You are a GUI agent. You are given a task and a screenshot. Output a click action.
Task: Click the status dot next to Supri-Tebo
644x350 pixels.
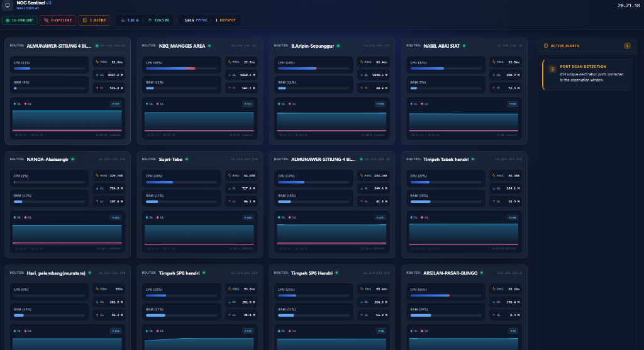coord(186,159)
